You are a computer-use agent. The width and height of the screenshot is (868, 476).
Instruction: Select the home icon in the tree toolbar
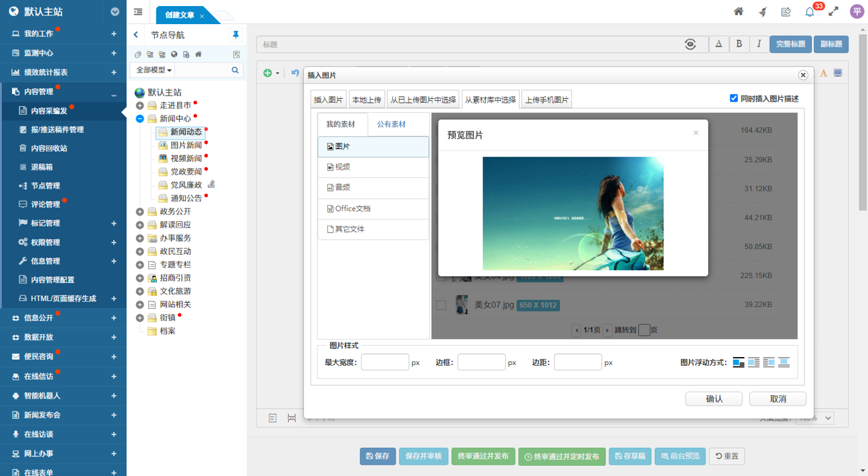pos(199,55)
